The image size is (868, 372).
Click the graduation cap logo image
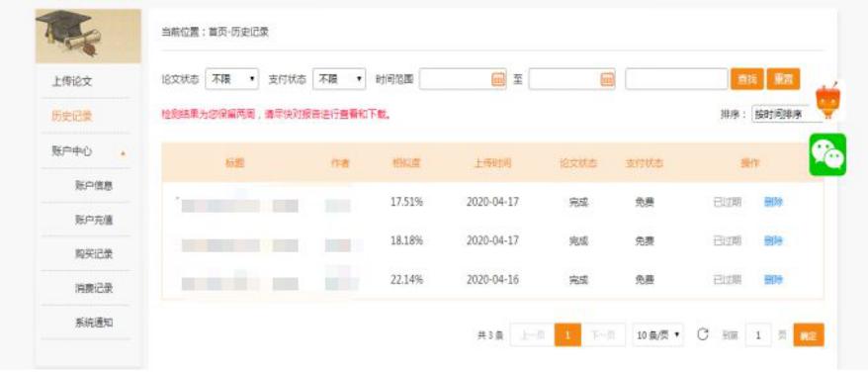88,36
